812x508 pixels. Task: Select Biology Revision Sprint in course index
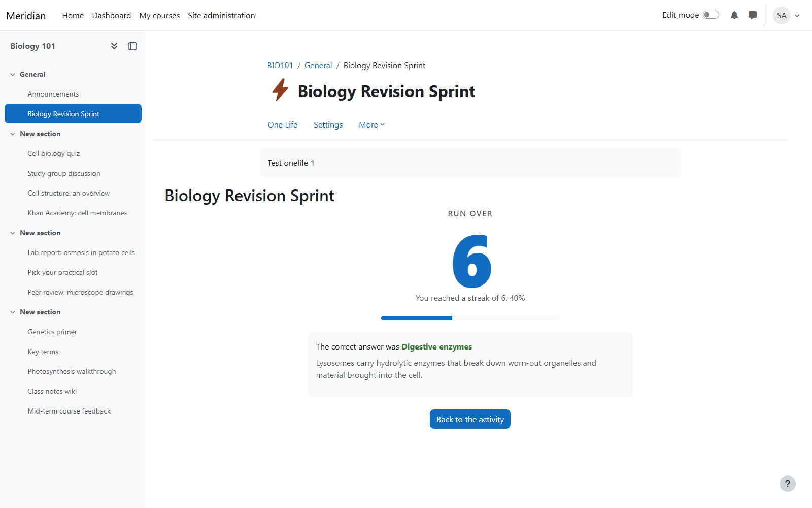(x=73, y=114)
